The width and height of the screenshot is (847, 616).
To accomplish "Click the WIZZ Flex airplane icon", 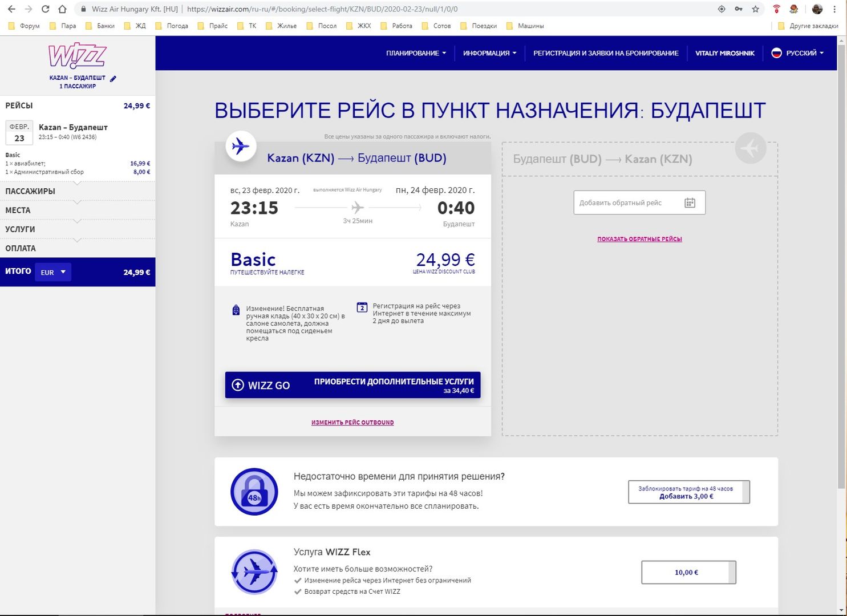I will 254,572.
